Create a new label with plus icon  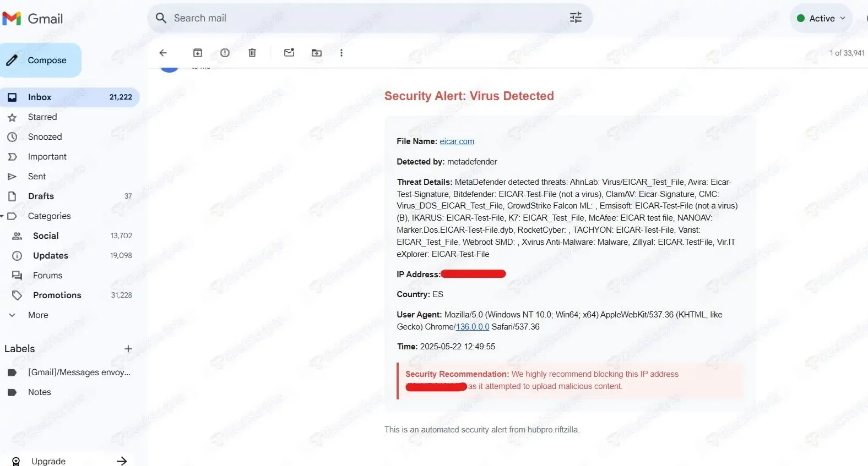coord(128,349)
